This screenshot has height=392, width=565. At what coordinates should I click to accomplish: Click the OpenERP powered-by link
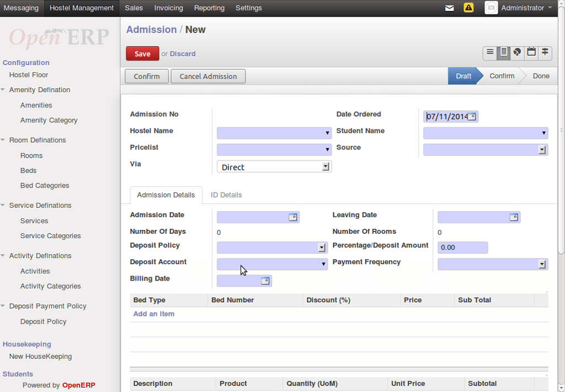coord(78,385)
